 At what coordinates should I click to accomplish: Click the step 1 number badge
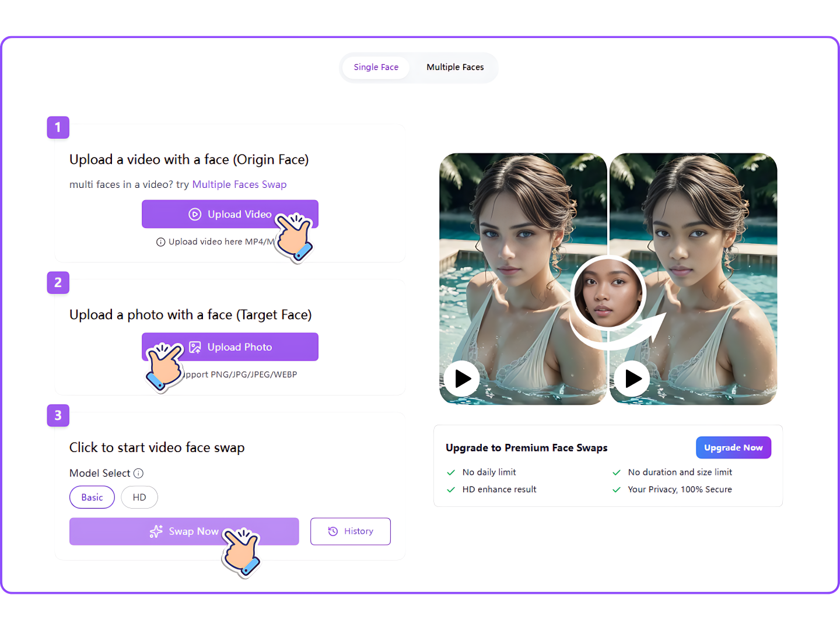coord(58,127)
